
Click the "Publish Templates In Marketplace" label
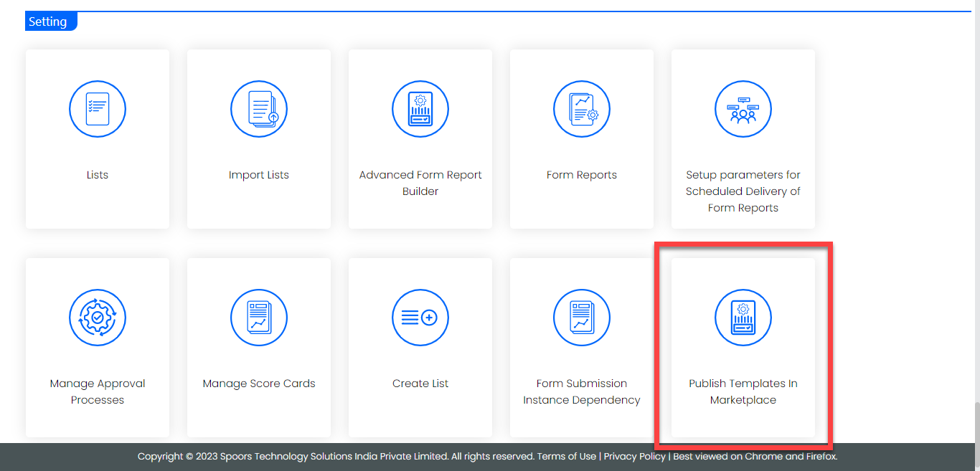point(743,391)
